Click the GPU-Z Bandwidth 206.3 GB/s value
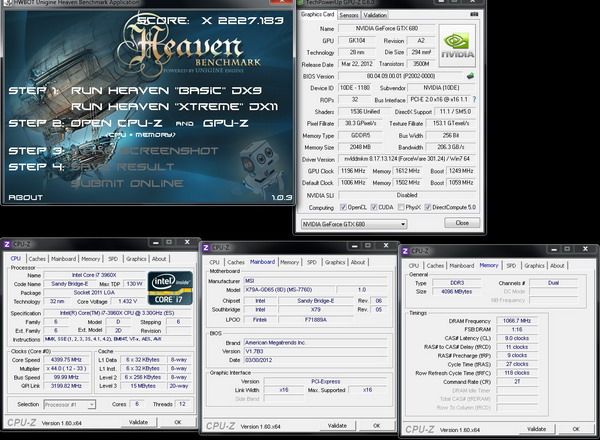This screenshot has width=600, height=440. (x=451, y=147)
